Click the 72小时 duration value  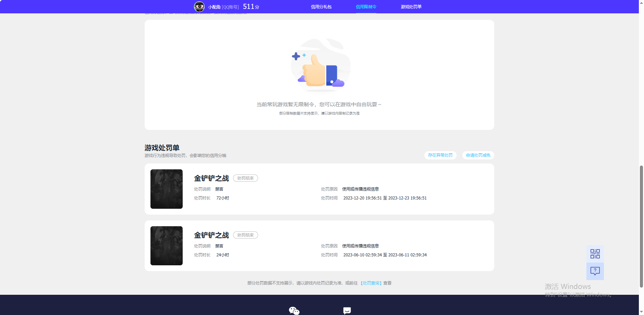point(223,198)
